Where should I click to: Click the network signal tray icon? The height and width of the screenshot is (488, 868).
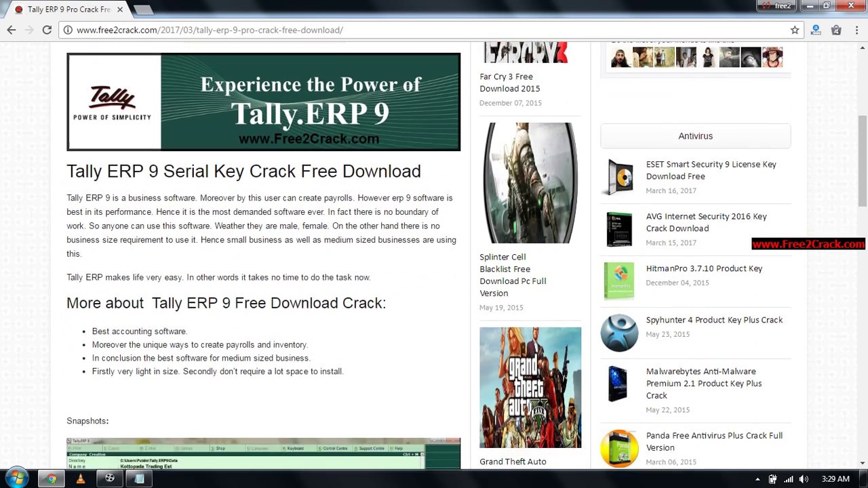pyautogui.click(x=788, y=479)
